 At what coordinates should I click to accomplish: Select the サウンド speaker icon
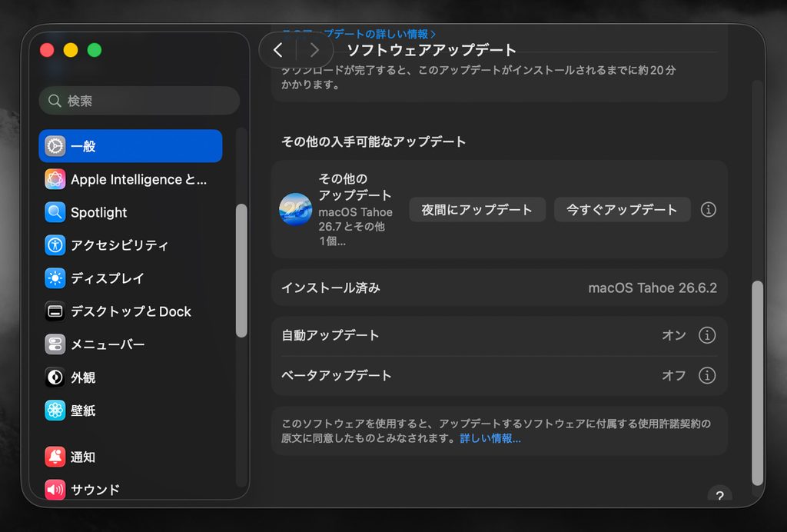(x=55, y=490)
